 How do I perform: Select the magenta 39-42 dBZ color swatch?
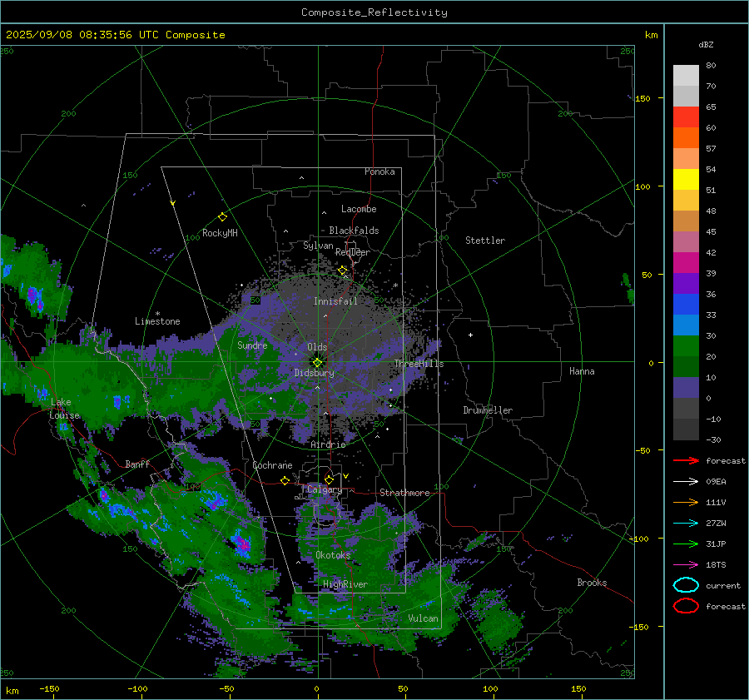(x=686, y=263)
